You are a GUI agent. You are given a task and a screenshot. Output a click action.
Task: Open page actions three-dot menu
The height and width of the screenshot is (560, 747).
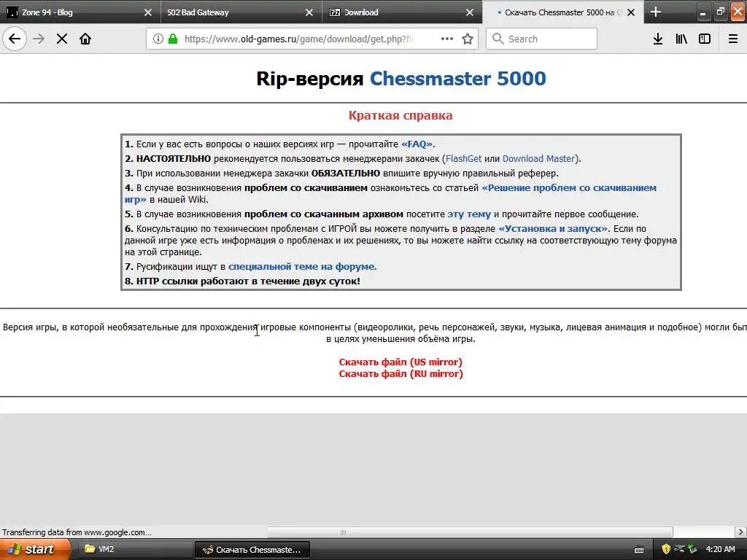447,39
